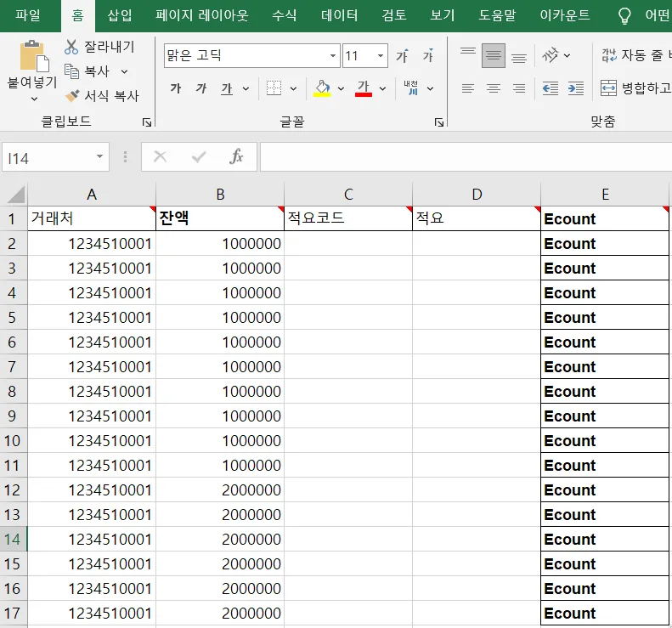The height and width of the screenshot is (628, 672).
Task: Select the Format Painter brush
Action: [71, 95]
